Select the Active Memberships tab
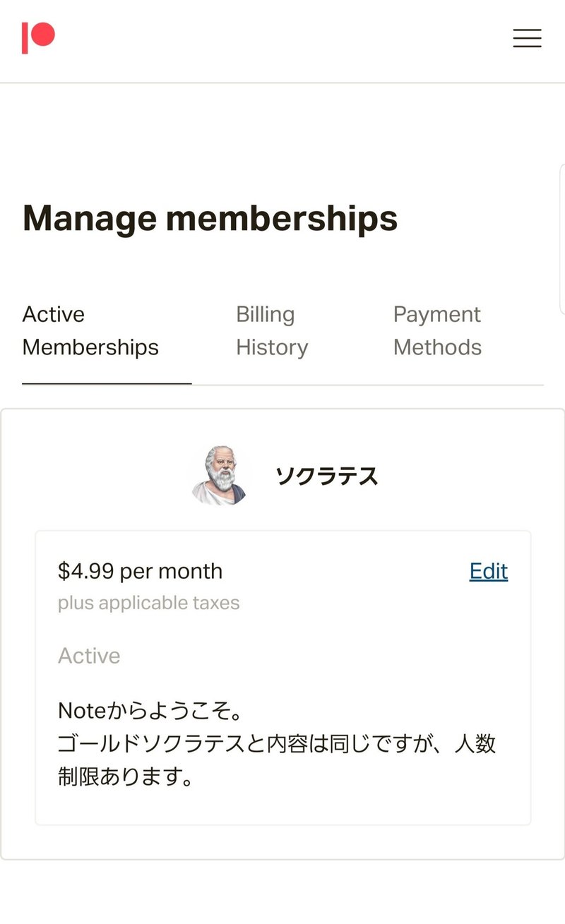 point(90,330)
